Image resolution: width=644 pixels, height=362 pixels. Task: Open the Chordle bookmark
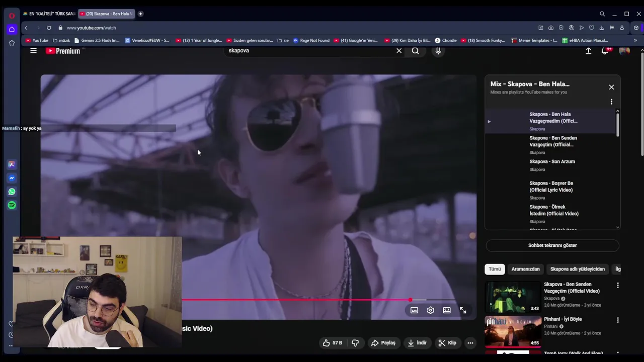pyautogui.click(x=446, y=40)
